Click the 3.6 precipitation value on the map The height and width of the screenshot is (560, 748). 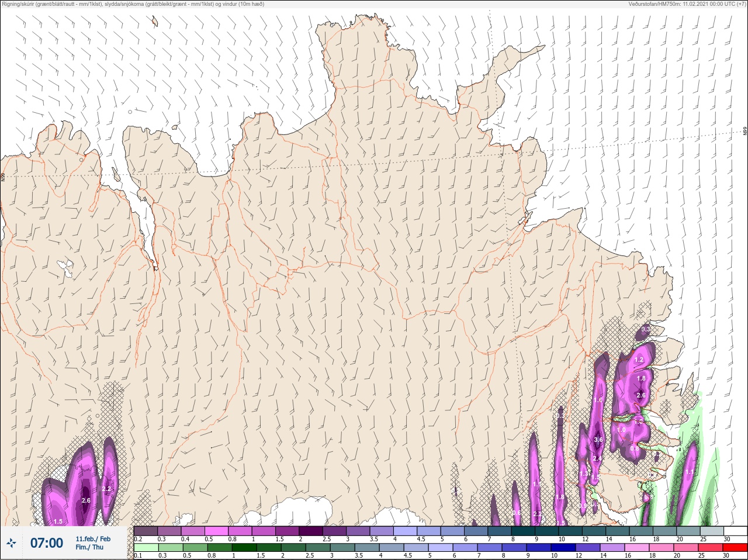598,440
